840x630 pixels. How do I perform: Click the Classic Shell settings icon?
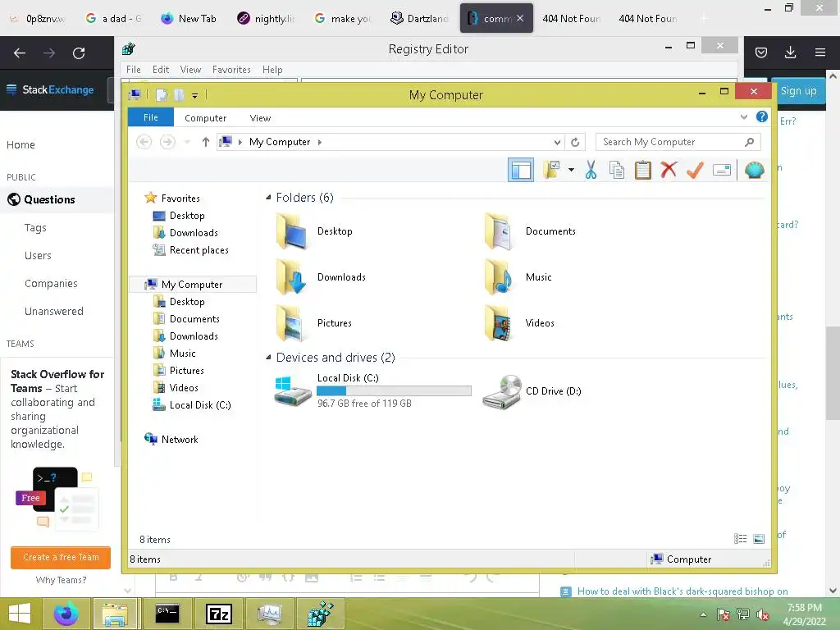755,171
